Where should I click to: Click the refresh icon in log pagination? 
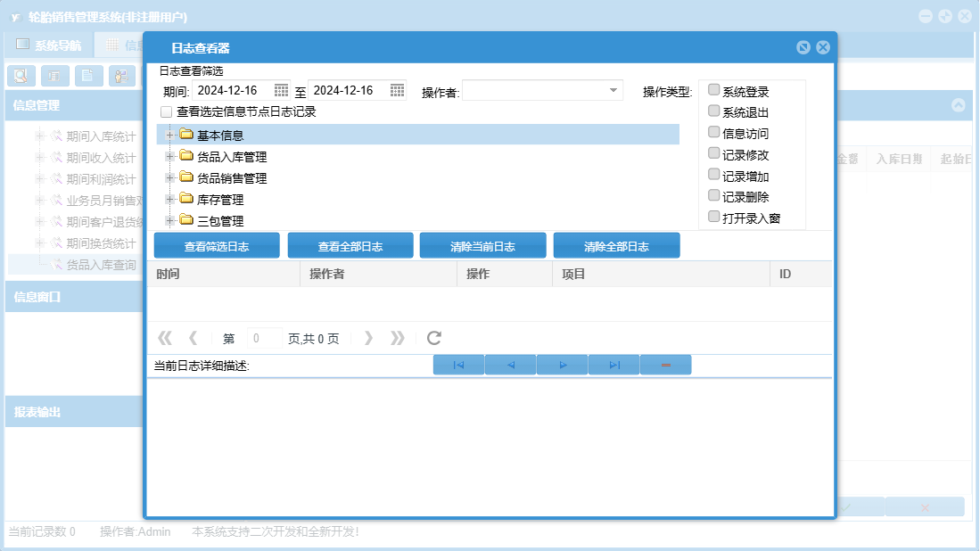[434, 338]
